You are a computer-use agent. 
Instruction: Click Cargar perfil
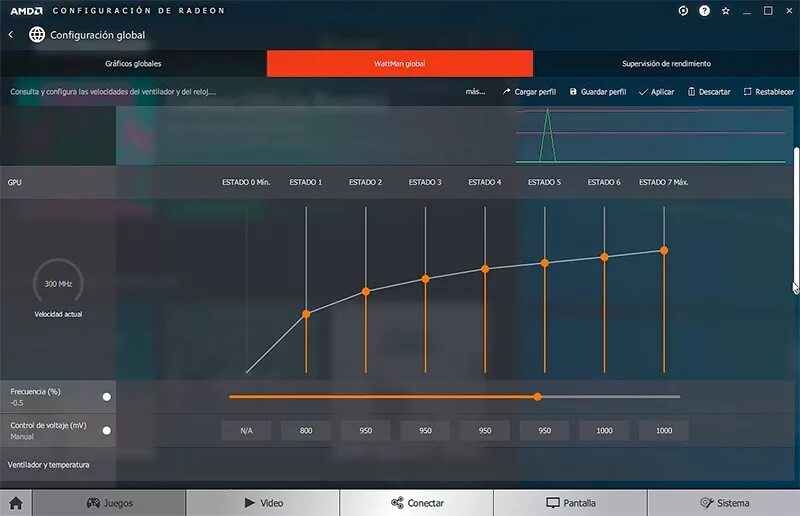point(529,92)
